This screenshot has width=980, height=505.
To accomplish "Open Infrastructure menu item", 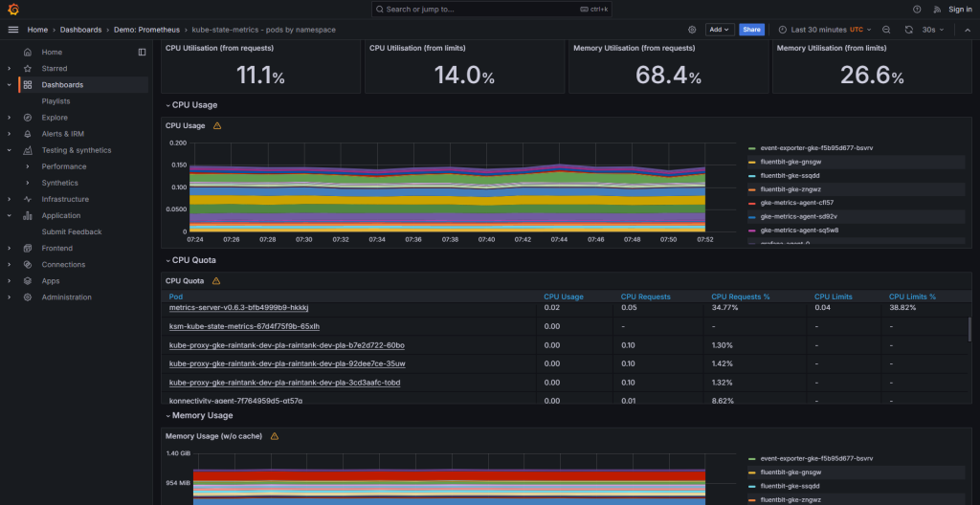I will (65, 199).
